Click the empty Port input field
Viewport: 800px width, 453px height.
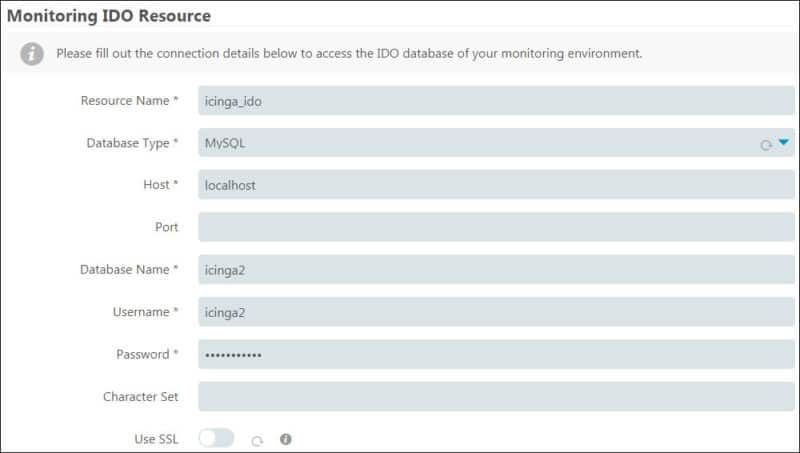[496, 227]
